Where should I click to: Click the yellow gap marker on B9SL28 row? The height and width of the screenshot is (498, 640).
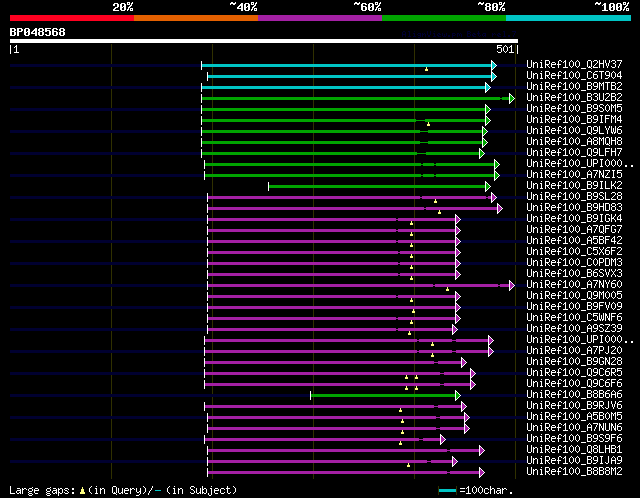[x=436, y=201]
